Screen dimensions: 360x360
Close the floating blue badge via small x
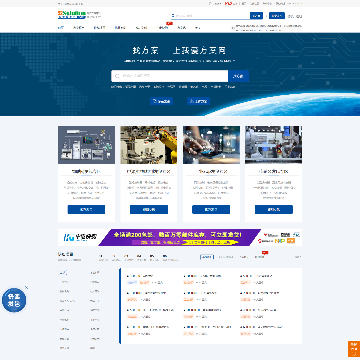27,287
